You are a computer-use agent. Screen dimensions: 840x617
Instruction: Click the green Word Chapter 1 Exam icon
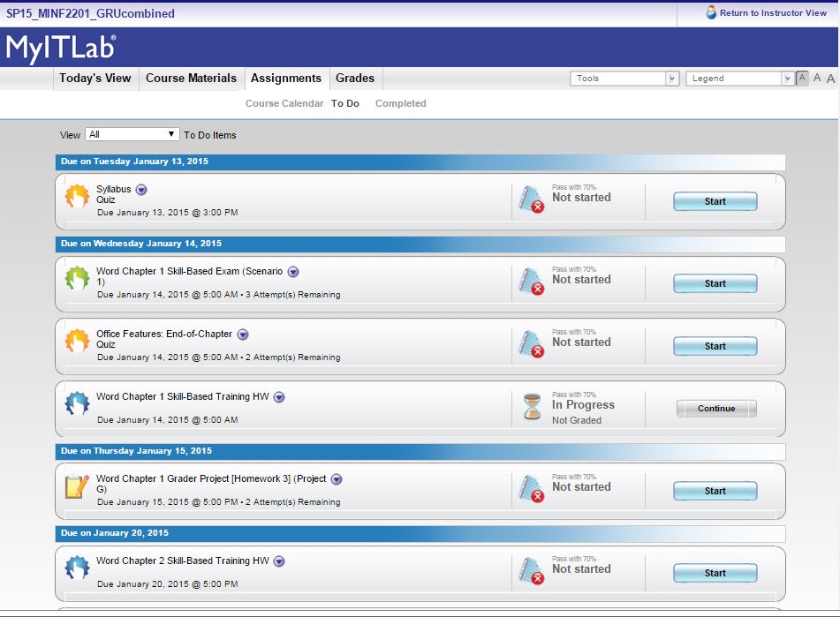coord(77,278)
